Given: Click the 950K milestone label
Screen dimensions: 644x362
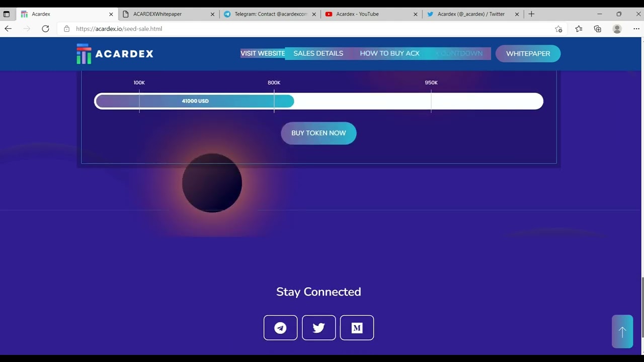Looking at the screenshot, I should (x=431, y=82).
